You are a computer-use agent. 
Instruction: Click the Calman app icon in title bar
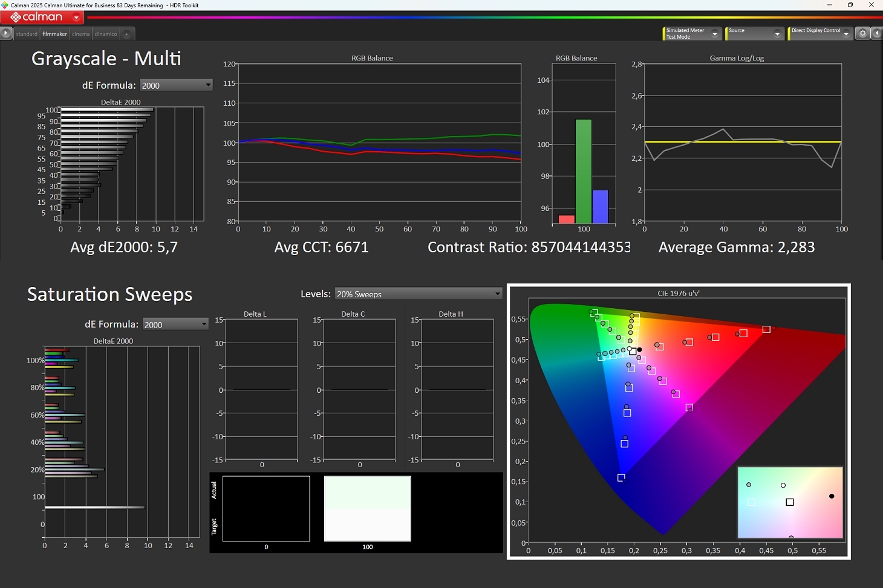pyautogui.click(x=5, y=5)
